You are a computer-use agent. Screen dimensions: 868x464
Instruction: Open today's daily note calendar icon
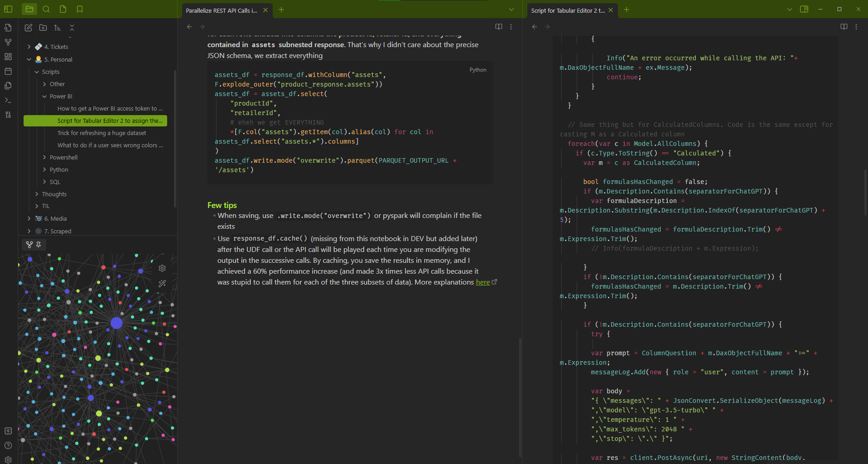click(8, 71)
